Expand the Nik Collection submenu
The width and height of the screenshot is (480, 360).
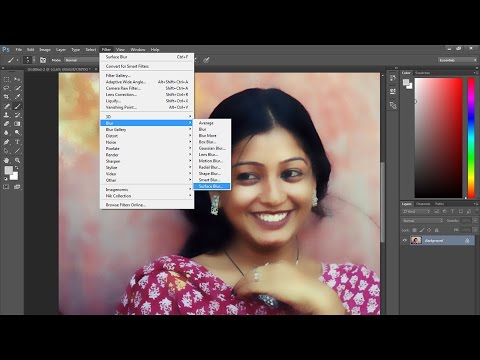(147, 196)
